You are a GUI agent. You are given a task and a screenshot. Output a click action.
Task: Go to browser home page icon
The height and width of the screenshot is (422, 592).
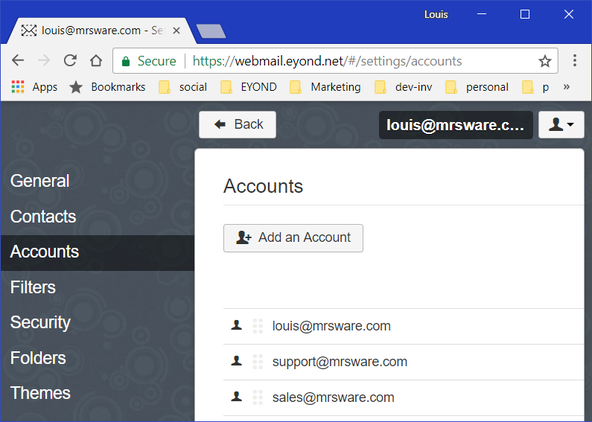click(x=96, y=60)
